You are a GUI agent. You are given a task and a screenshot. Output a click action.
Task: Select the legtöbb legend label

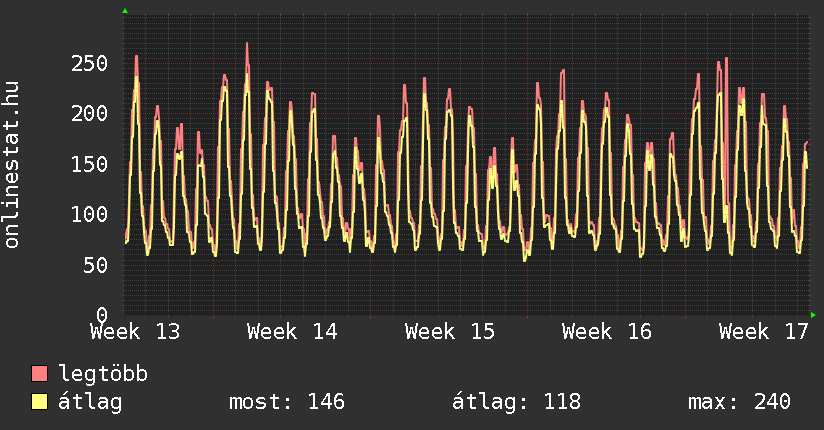(x=104, y=374)
